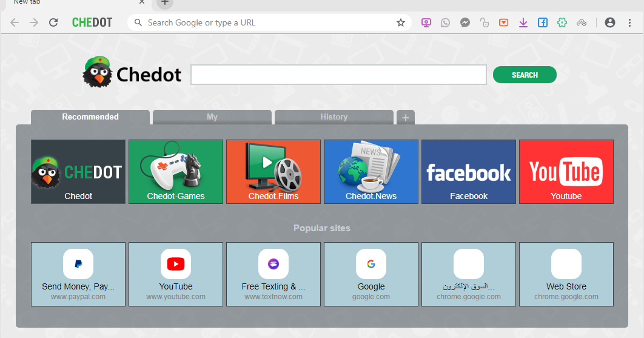Click the green CHEDOT logo in toolbar
This screenshot has width=644, height=338.
pyautogui.click(x=92, y=22)
